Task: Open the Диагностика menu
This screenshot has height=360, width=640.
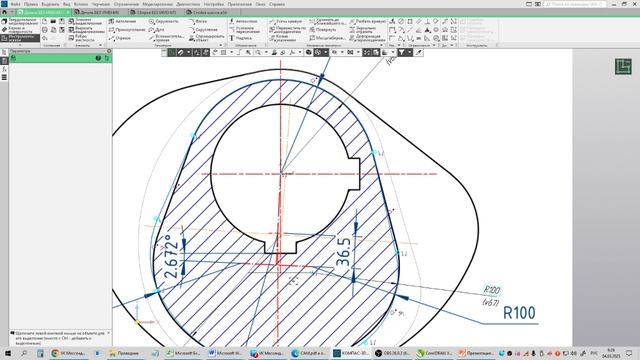Action: coord(188,4)
